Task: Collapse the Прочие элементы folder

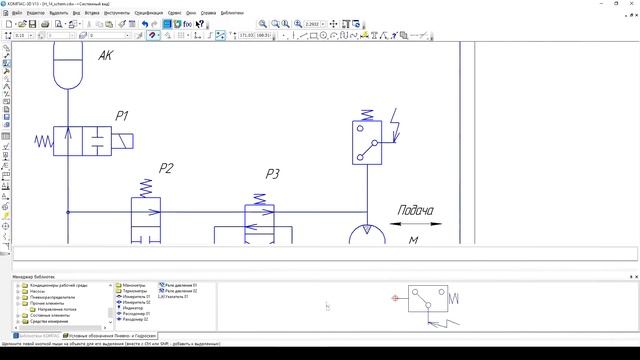Action: [x=18, y=303]
